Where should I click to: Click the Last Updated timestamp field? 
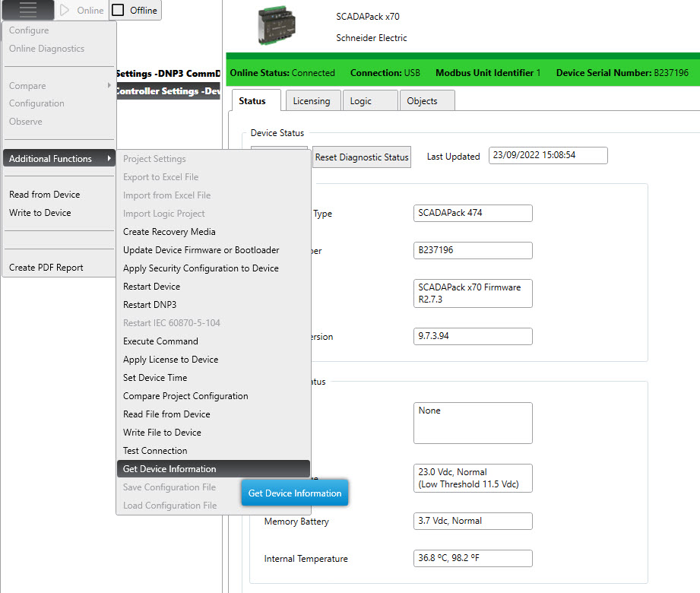pos(548,155)
